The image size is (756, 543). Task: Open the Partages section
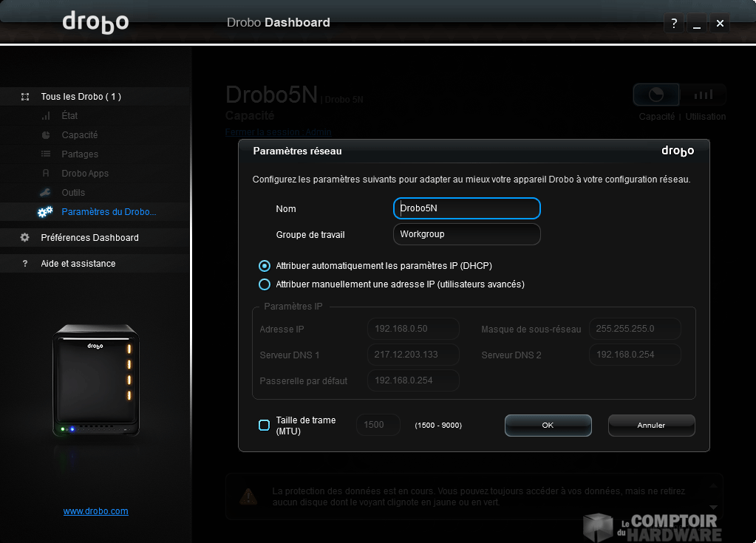80,154
